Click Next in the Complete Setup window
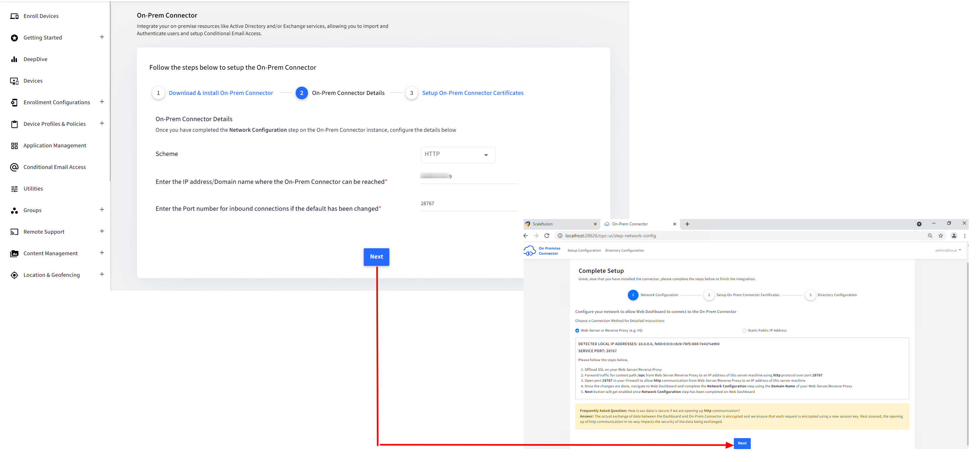The image size is (980, 462). pyautogui.click(x=742, y=443)
